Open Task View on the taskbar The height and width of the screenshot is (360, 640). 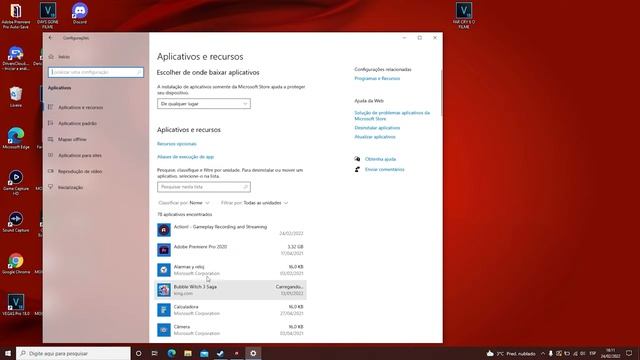pos(155,353)
